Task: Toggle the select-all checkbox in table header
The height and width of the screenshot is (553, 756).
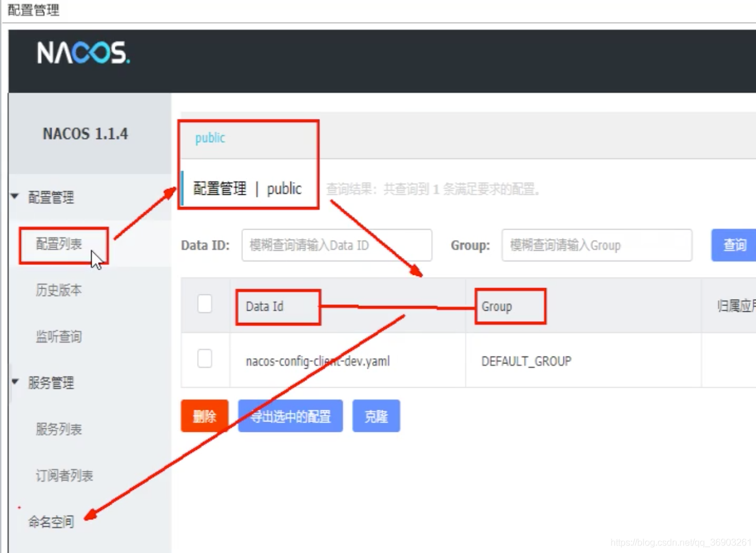Action: (205, 304)
